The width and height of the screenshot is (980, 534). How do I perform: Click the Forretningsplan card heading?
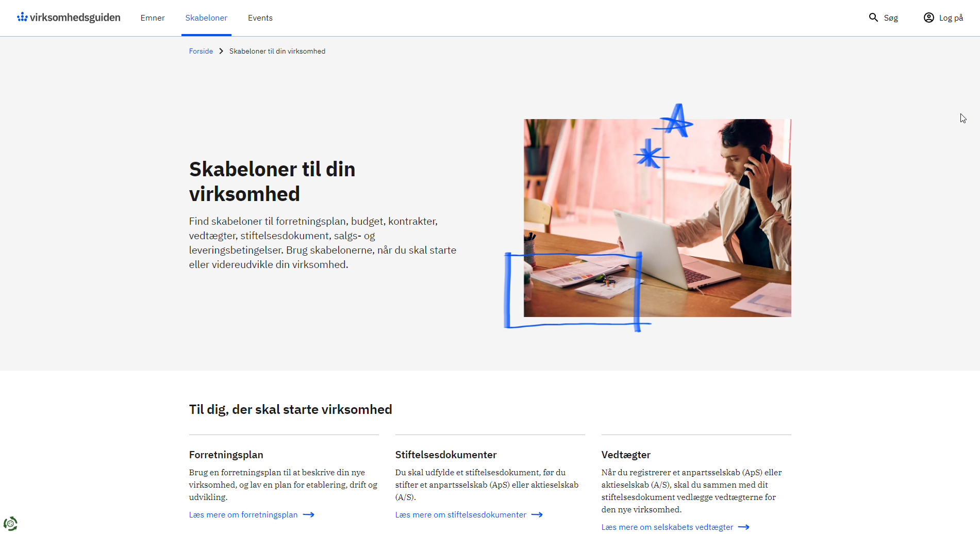pyautogui.click(x=226, y=455)
